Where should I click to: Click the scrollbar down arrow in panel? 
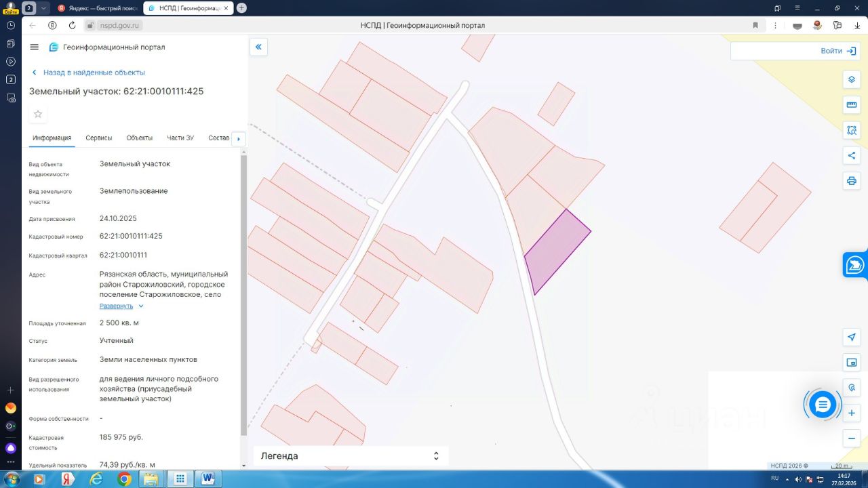244,466
